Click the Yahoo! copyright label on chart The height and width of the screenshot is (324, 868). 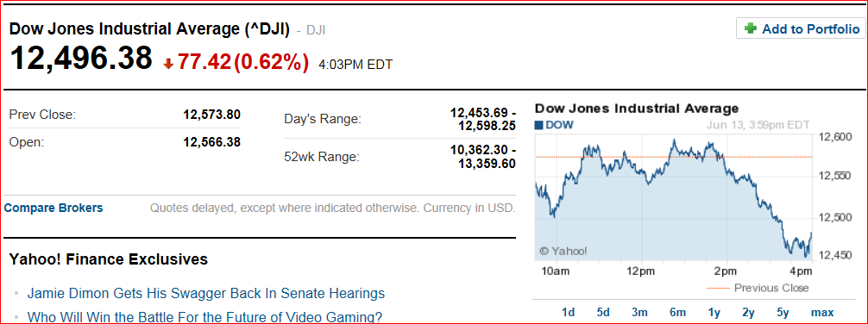tap(563, 251)
